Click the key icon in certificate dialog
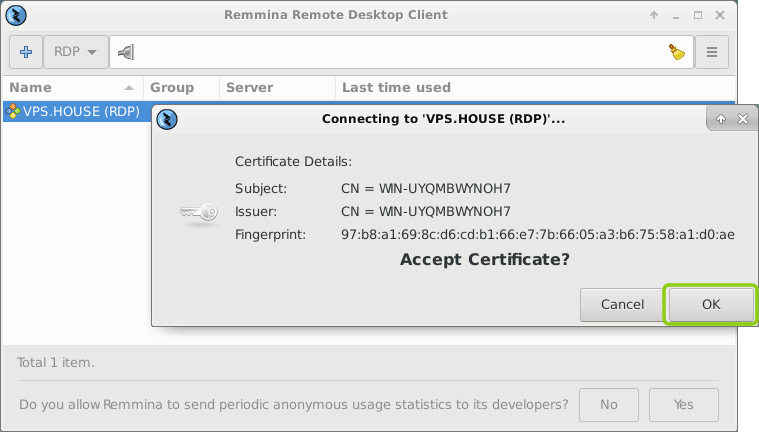 tap(197, 211)
